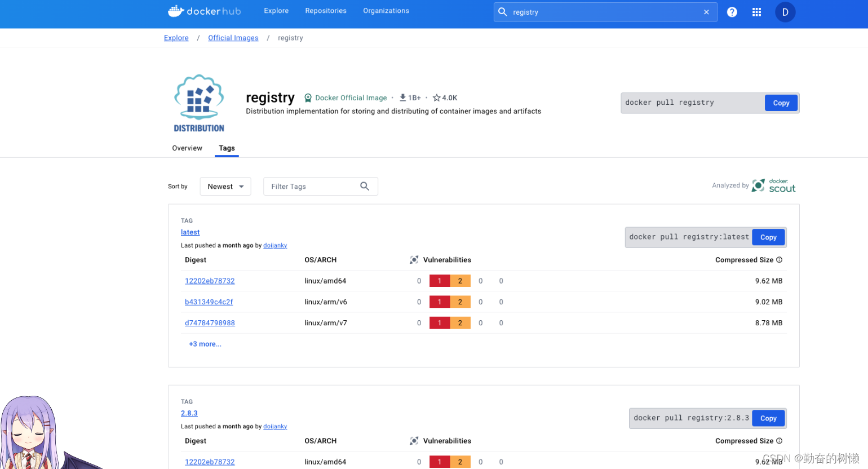
Task: Open the user avatar D menu
Action: tap(785, 12)
